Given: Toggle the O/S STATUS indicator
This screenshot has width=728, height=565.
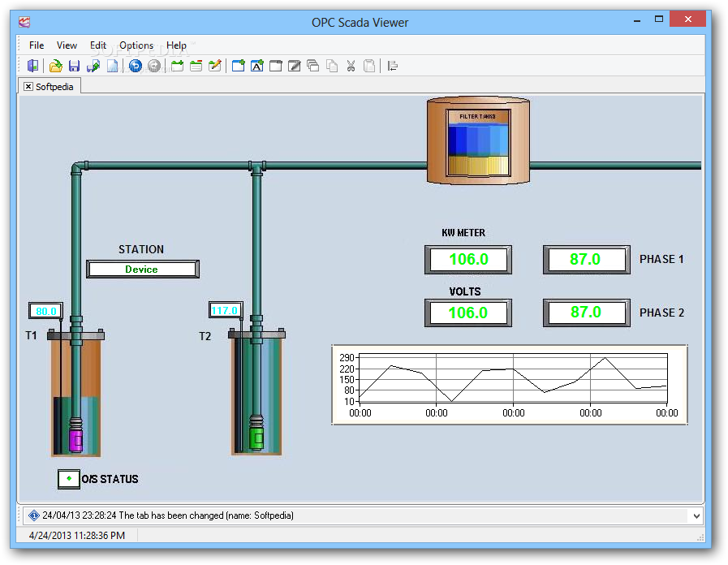Looking at the screenshot, I should [69, 479].
